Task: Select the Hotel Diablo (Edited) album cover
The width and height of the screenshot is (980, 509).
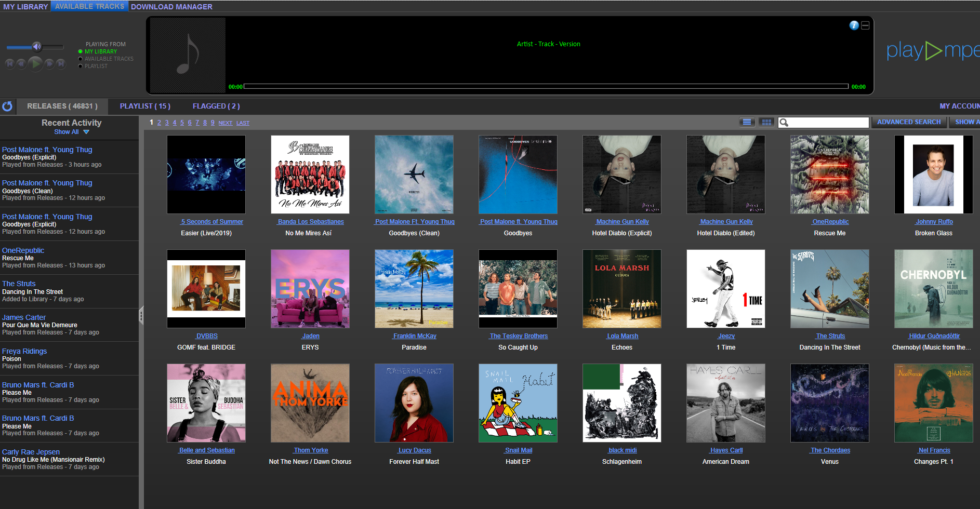Action: pyautogui.click(x=726, y=175)
